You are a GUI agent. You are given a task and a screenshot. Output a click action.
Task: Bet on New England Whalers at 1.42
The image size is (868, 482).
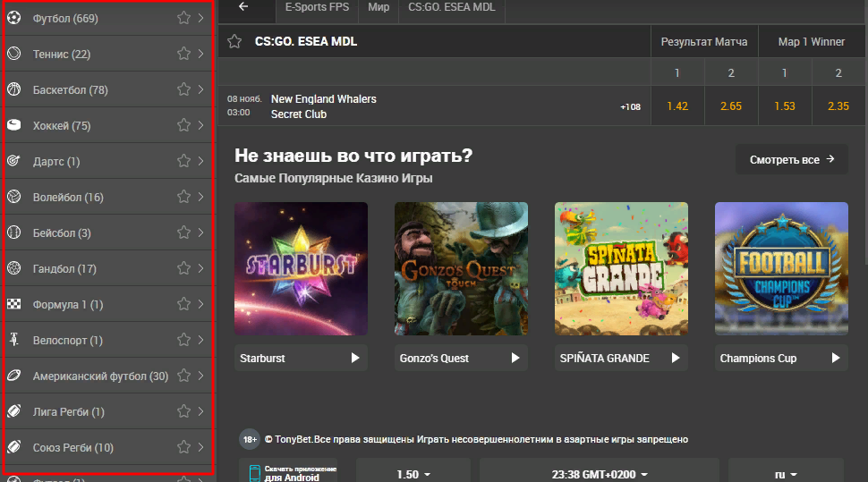(677, 106)
